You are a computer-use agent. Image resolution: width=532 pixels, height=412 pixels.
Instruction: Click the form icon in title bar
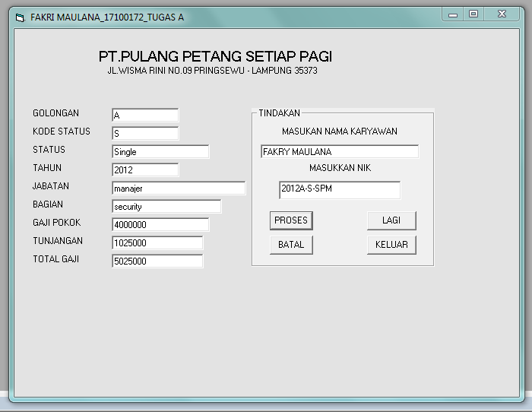point(20,17)
